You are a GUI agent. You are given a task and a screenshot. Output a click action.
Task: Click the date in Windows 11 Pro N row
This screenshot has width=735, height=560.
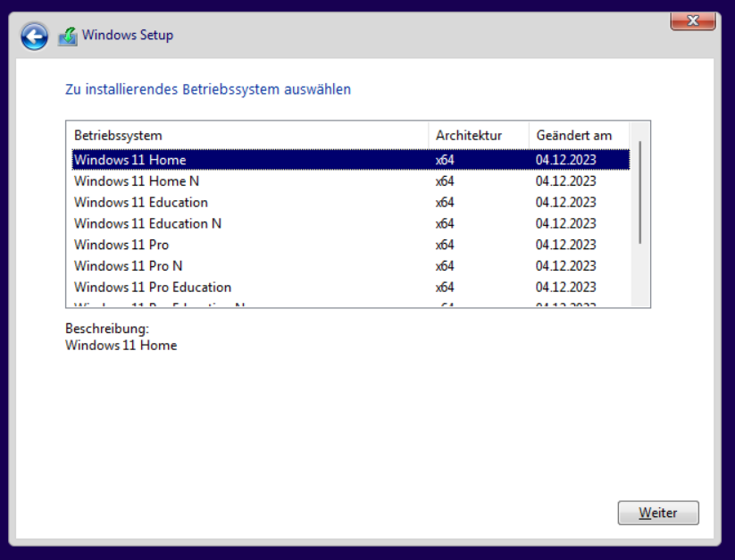(566, 265)
